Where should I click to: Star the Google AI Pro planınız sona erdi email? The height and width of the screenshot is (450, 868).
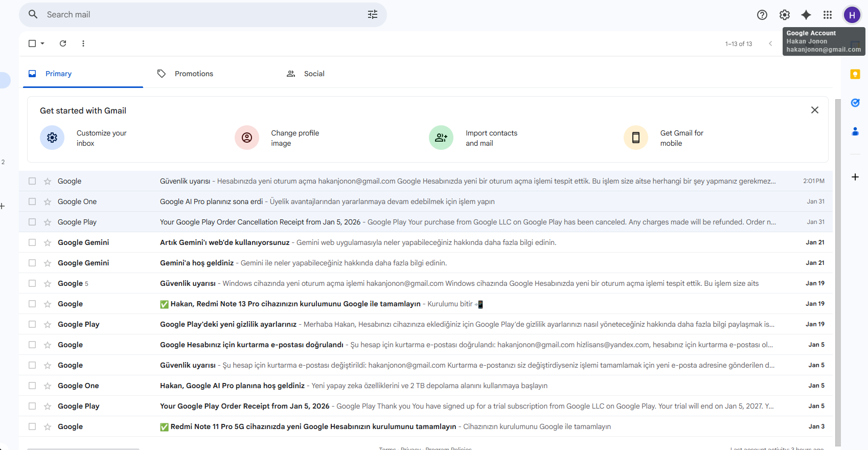48,201
